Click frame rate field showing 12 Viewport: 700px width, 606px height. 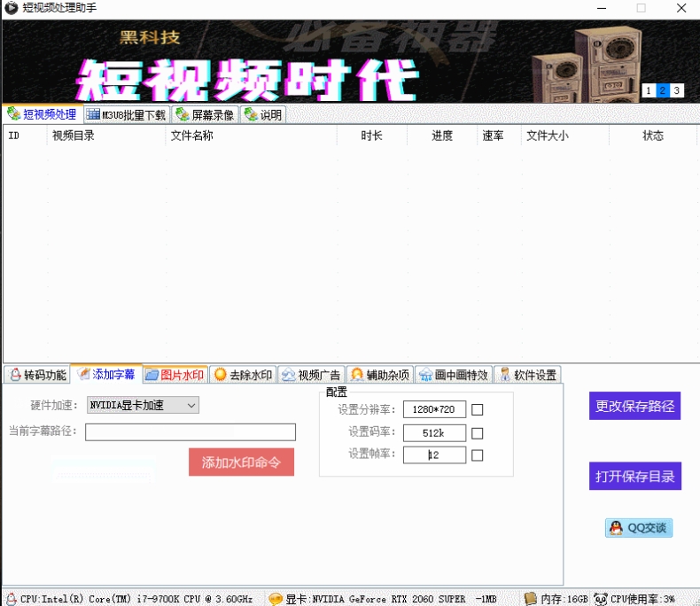coord(434,454)
